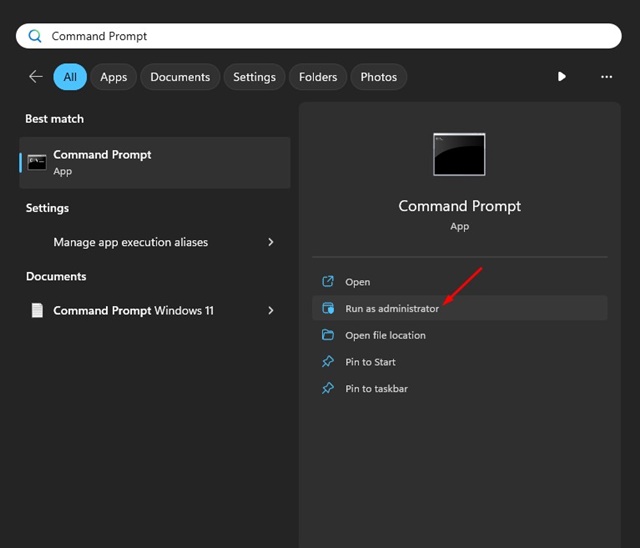The width and height of the screenshot is (640, 548).
Task: Expand Command Prompt Windows 11 document chevron
Action: (x=271, y=311)
